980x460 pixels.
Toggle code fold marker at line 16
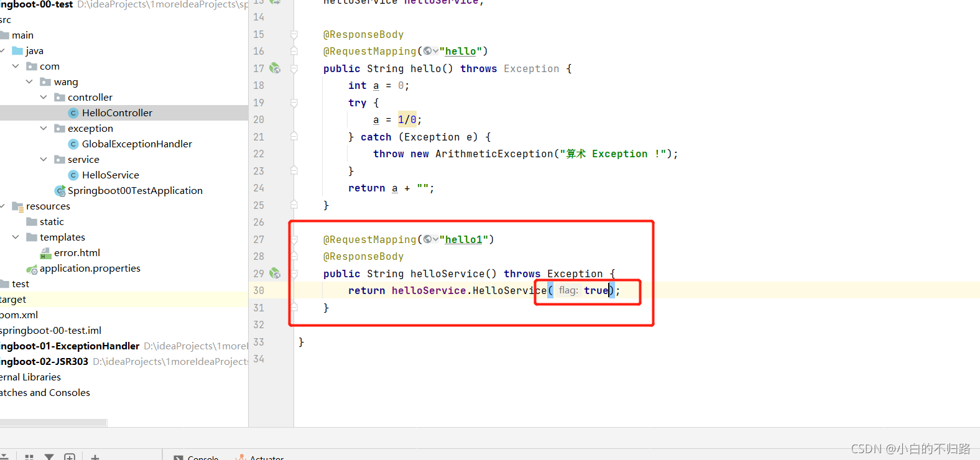pos(294,51)
